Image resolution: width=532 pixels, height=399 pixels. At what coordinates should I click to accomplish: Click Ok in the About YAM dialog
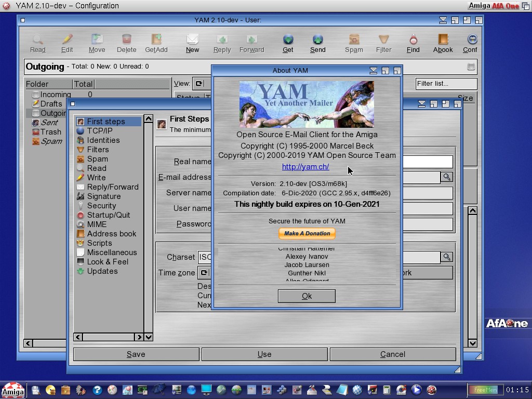point(307,296)
